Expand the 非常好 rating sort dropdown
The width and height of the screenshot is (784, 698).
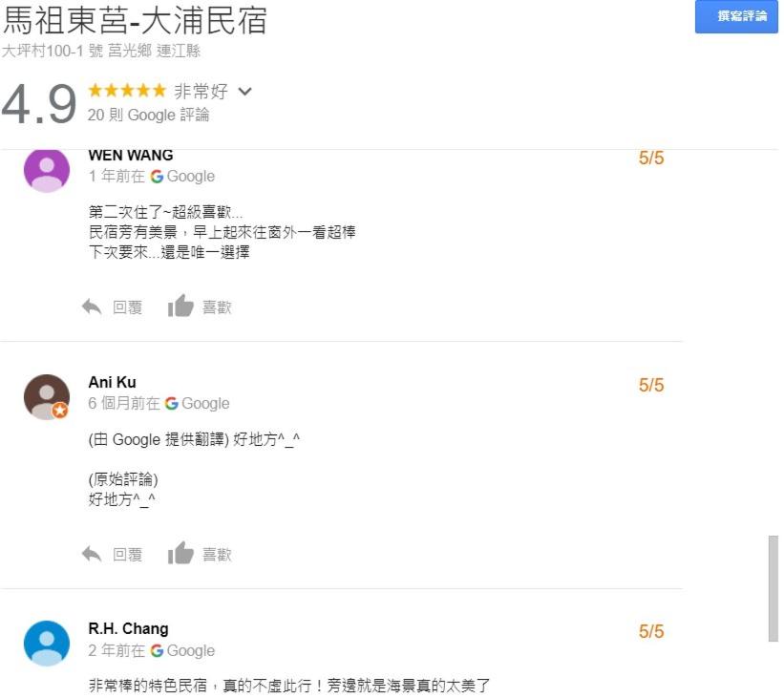(x=245, y=92)
